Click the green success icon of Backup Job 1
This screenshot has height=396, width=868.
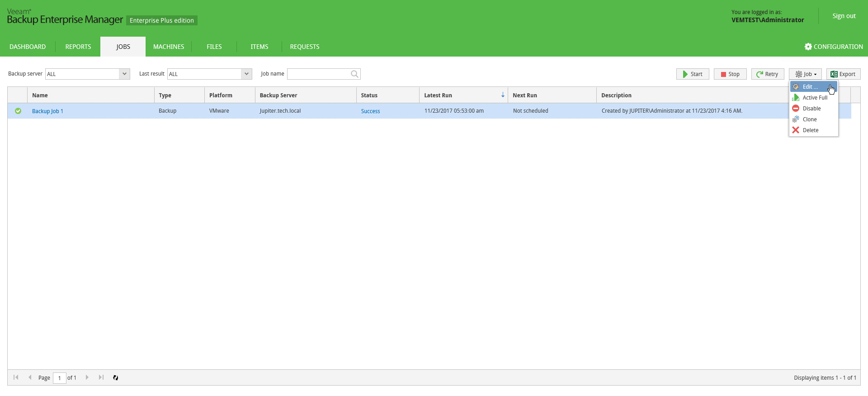(18, 111)
